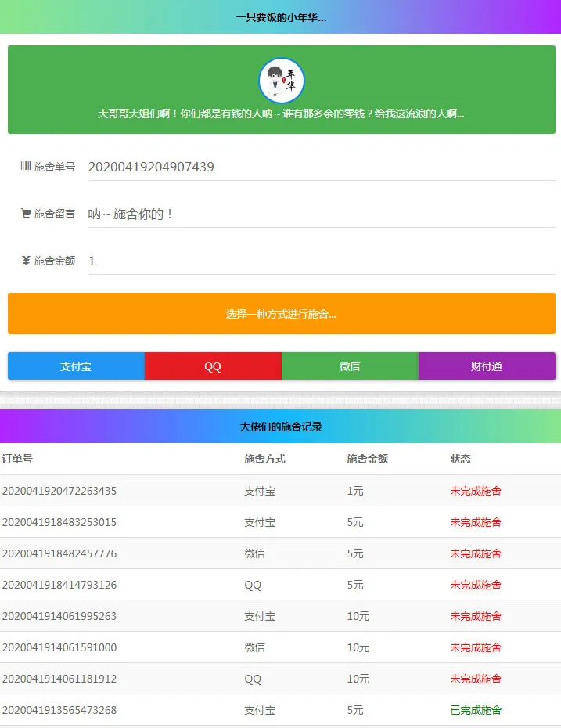Image resolution: width=561 pixels, height=728 pixels.
Task: Click 5元 amount in order 2020041918483253015 row
Action: [355, 522]
